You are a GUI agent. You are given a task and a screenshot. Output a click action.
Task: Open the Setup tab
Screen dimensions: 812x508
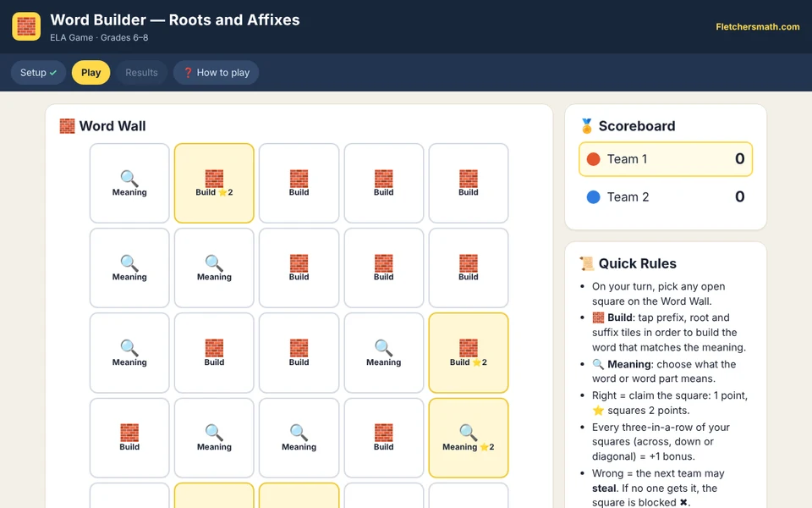point(38,73)
